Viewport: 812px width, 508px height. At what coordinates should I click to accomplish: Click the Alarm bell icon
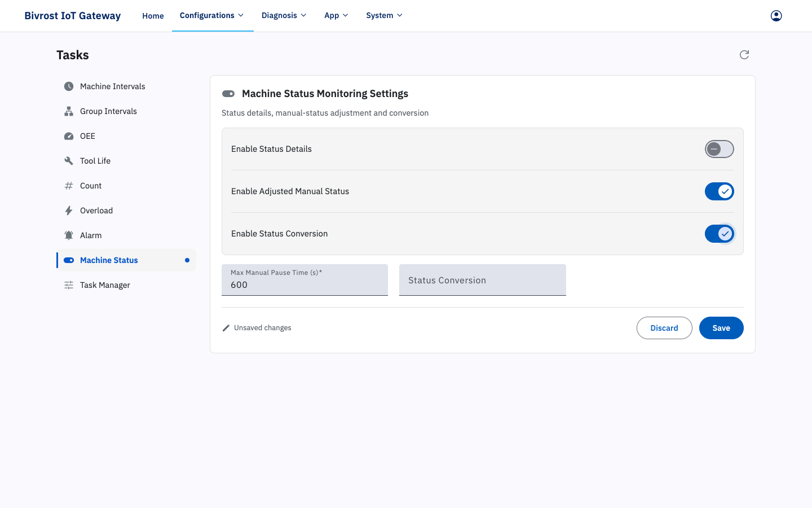click(x=69, y=235)
